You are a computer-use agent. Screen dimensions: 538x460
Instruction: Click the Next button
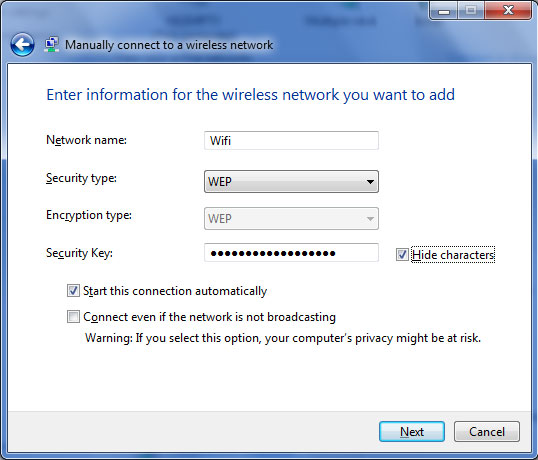(x=412, y=432)
